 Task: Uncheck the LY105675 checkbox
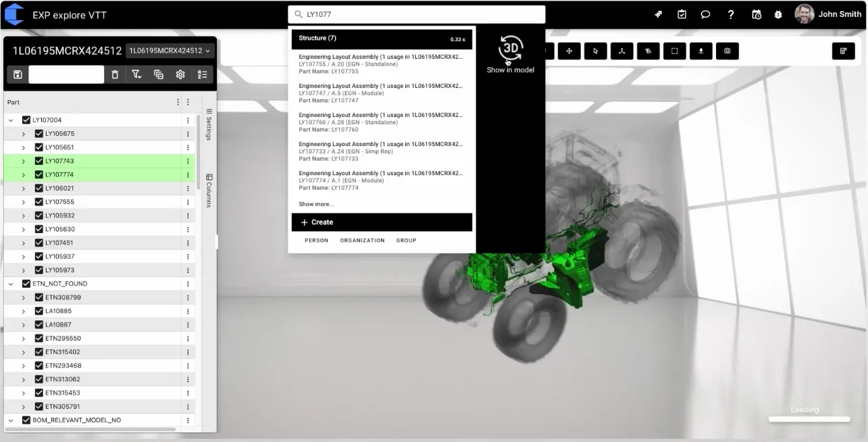click(x=39, y=134)
